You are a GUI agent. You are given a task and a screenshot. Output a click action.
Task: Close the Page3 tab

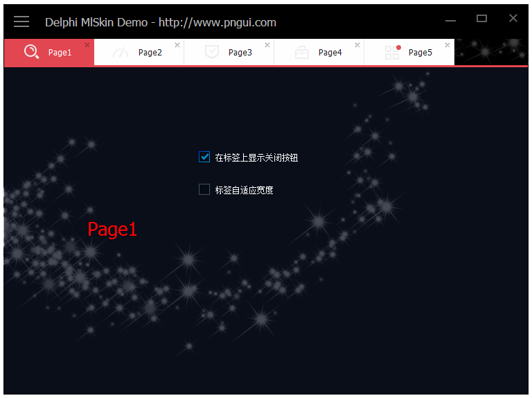267,45
